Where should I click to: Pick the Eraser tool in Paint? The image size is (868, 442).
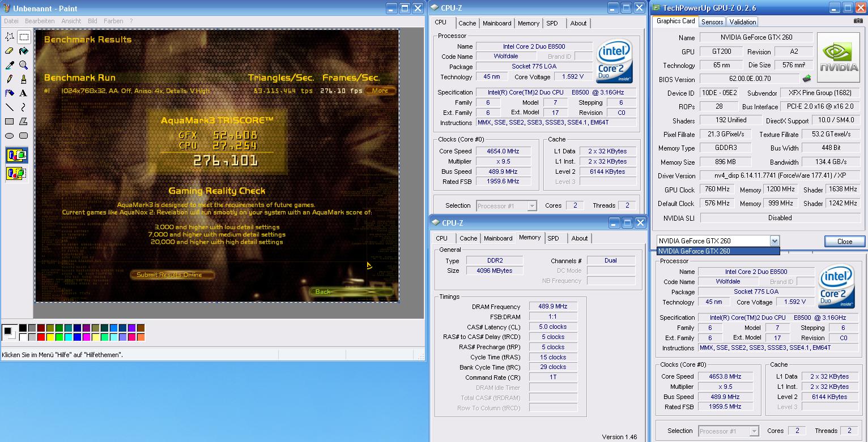coord(10,51)
